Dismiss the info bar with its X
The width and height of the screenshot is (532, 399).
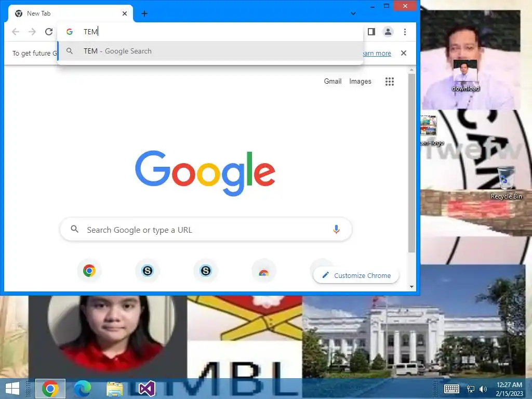tap(403, 53)
